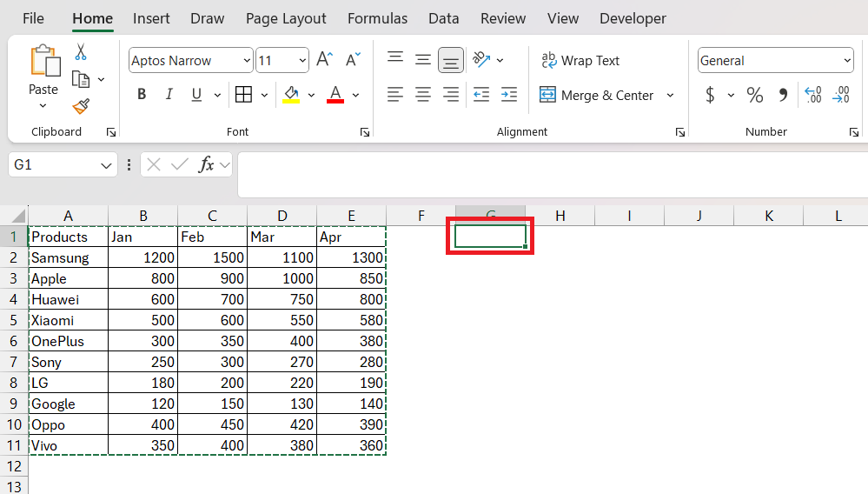This screenshot has height=494, width=868.
Task: Expand Borders options arrow
Action: point(265,96)
